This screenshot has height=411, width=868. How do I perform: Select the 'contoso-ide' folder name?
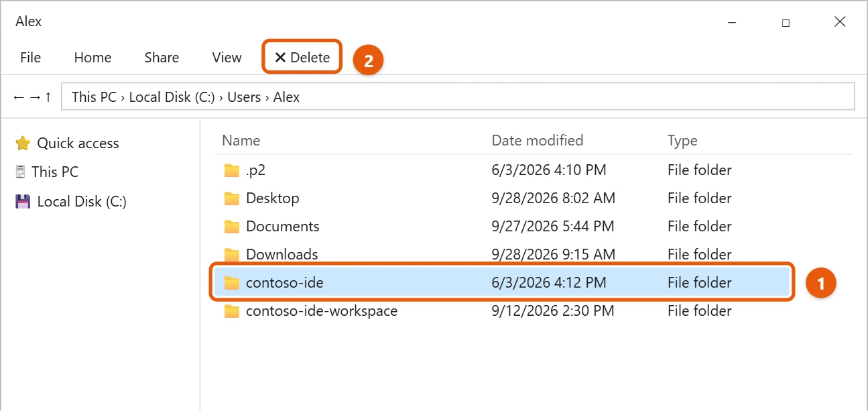[285, 283]
